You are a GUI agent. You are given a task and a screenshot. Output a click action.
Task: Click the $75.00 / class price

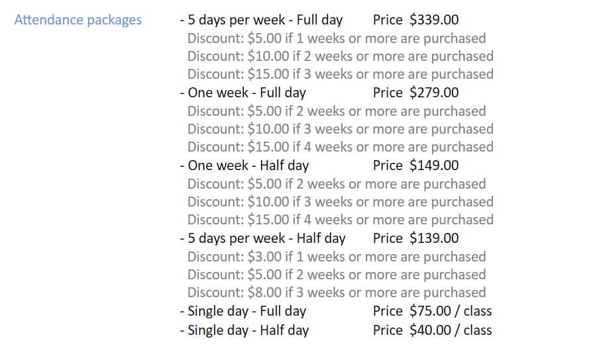pos(451,311)
